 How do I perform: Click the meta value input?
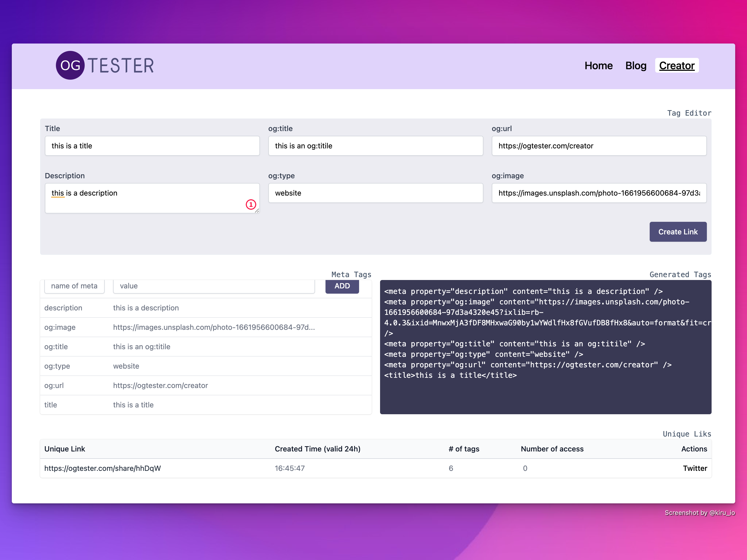(214, 286)
